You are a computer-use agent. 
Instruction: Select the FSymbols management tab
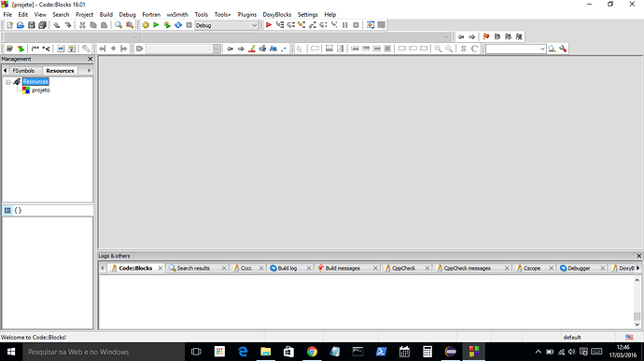click(23, 71)
